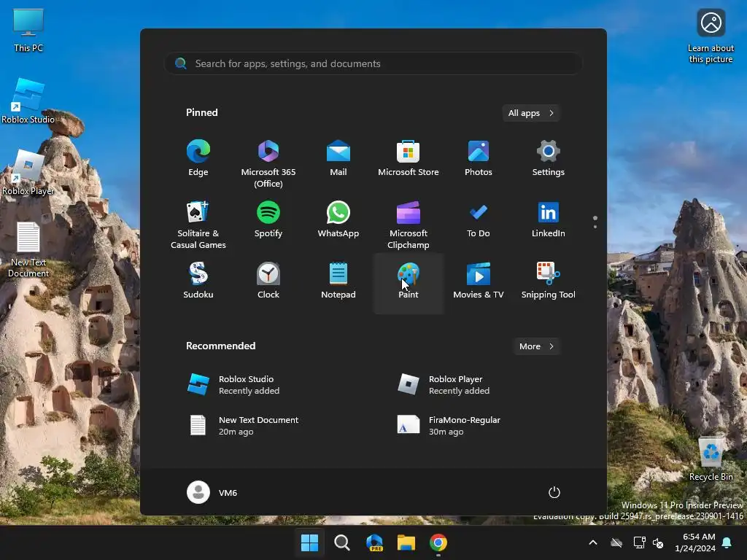Go to next pinned apps page dot
This screenshot has height=560, width=747.
(x=595, y=227)
